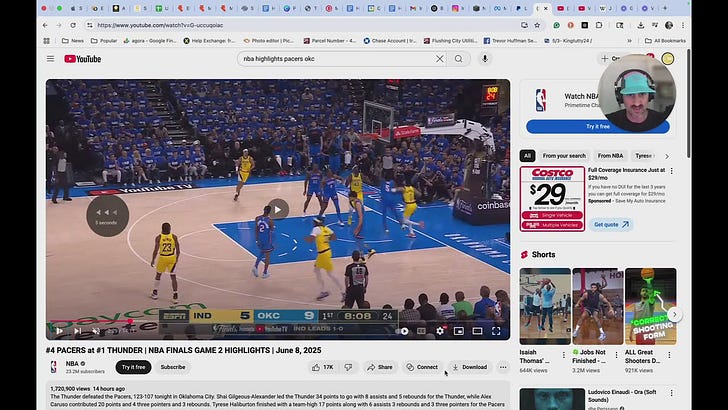Share the video
The height and width of the screenshot is (410, 728).
(x=380, y=367)
